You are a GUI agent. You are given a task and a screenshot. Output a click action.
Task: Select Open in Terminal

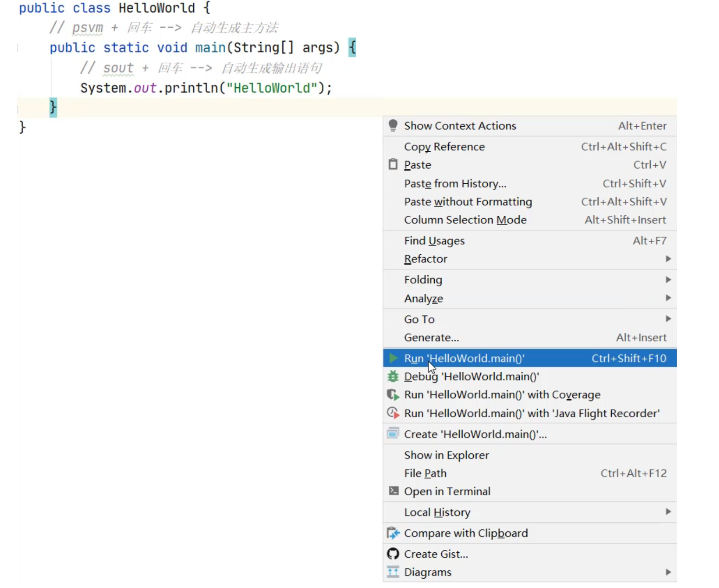[x=529, y=491]
